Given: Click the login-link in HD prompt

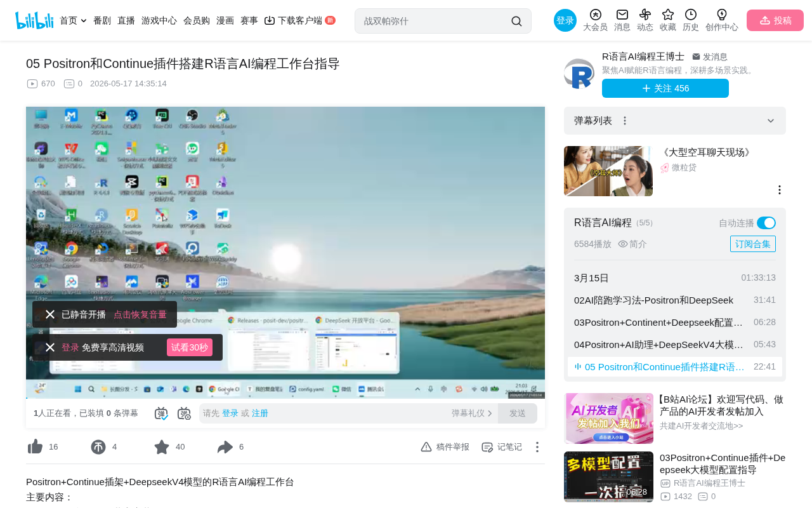Looking at the screenshot, I should tap(70, 347).
